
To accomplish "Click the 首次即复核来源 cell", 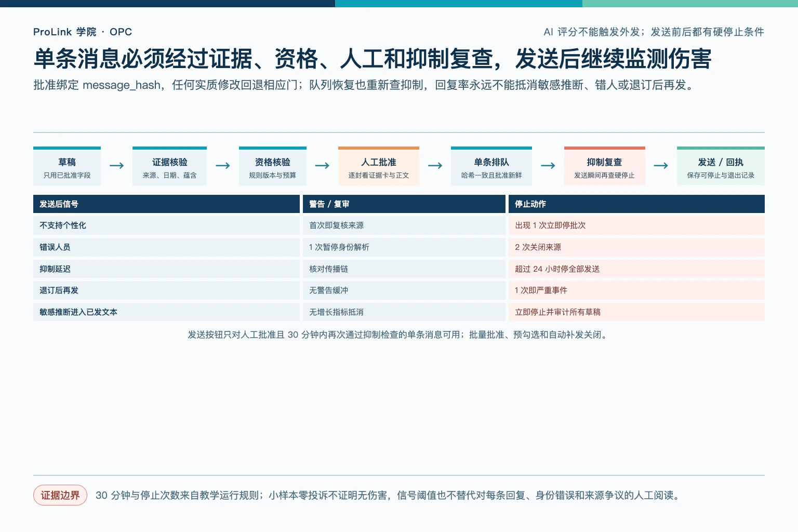I will [404, 225].
